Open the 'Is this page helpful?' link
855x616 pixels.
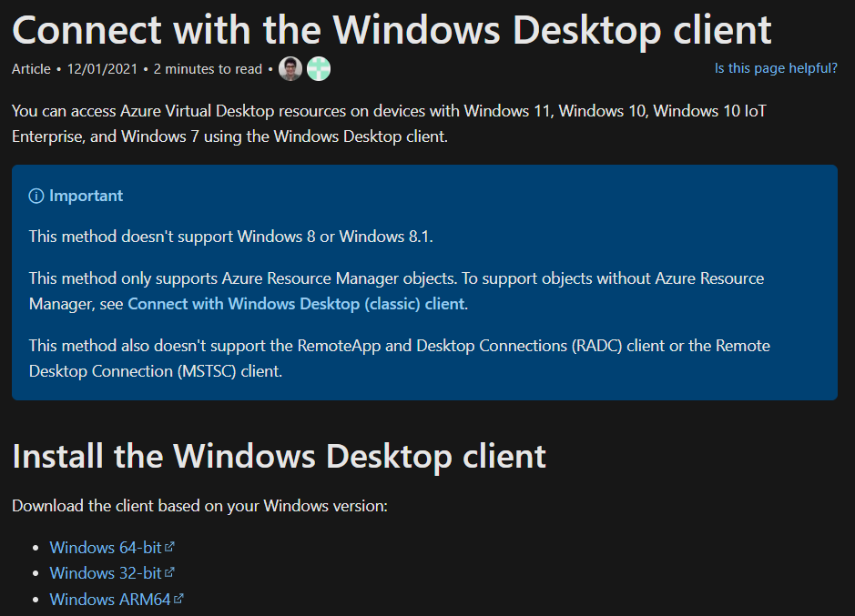[x=776, y=68]
